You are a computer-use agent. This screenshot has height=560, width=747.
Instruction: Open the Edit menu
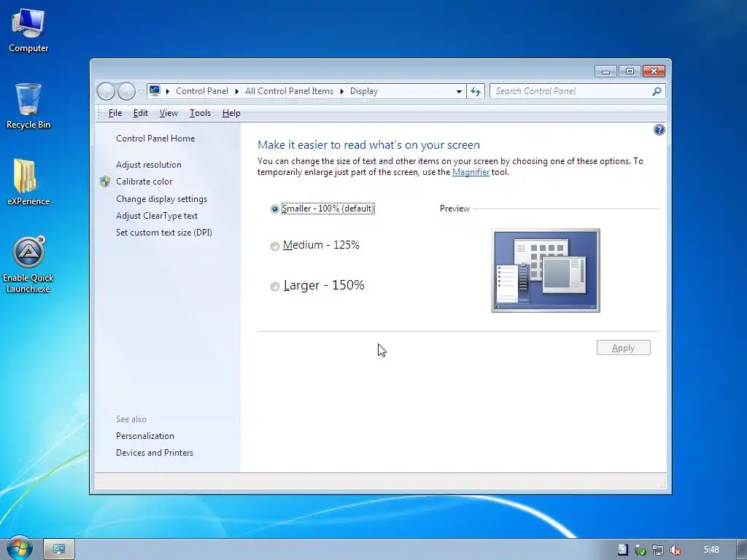[x=141, y=113]
